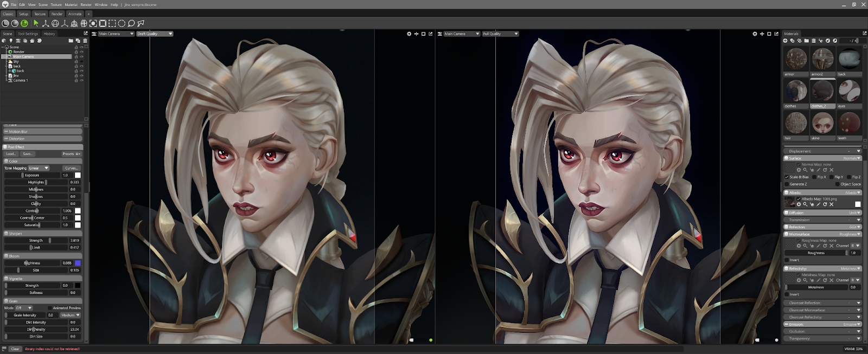The height and width of the screenshot is (354, 868).
Task: Open right viewport settings gear
Action: tap(755, 34)
